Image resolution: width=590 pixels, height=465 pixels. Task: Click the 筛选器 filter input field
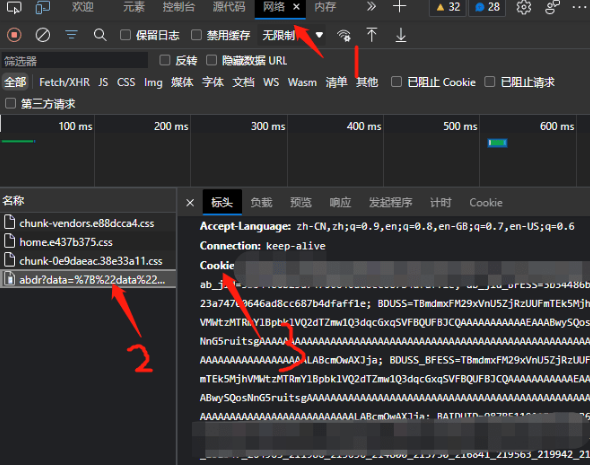75,61
